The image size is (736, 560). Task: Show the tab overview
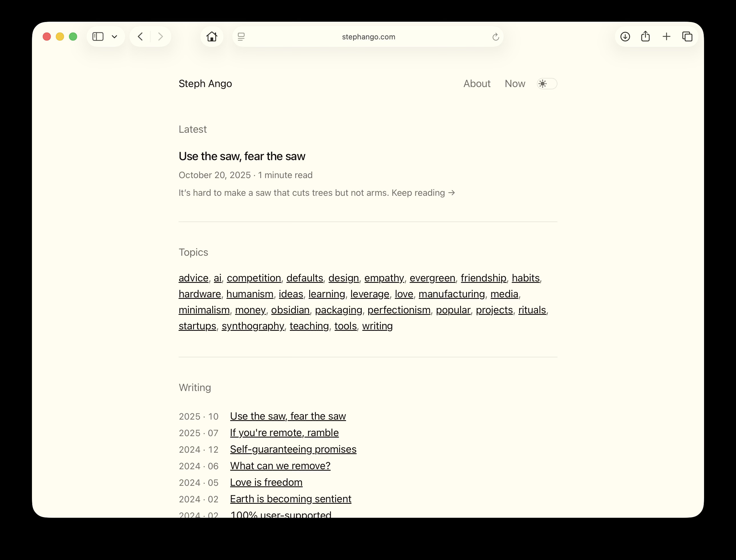click(x=687, y=37)
